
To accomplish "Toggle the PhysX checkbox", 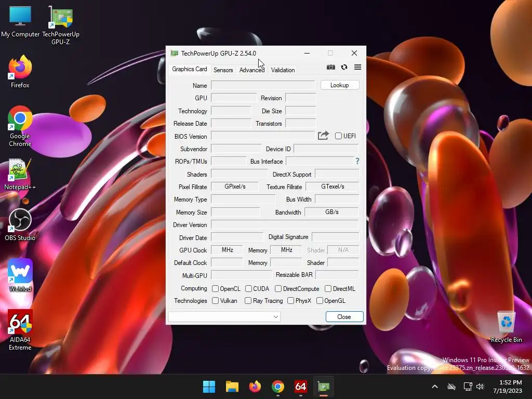I will [290, 301].
